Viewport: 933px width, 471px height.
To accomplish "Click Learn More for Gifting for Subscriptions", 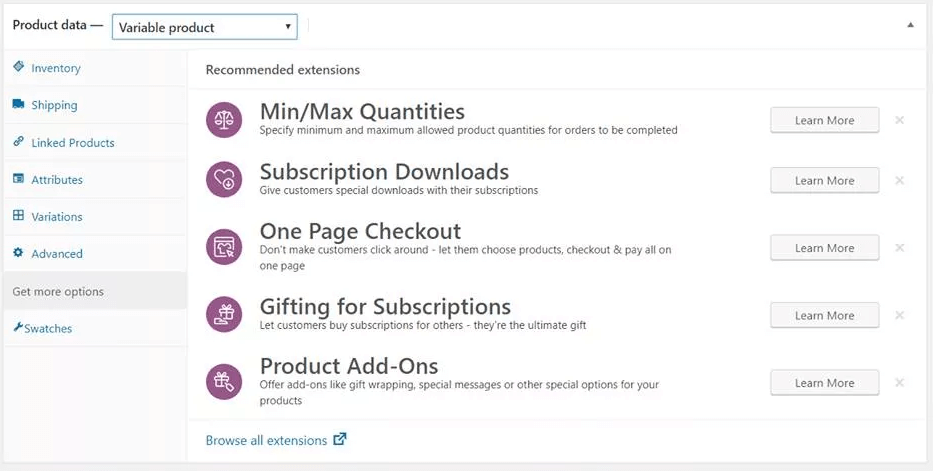I will click(x=824, y=315).
